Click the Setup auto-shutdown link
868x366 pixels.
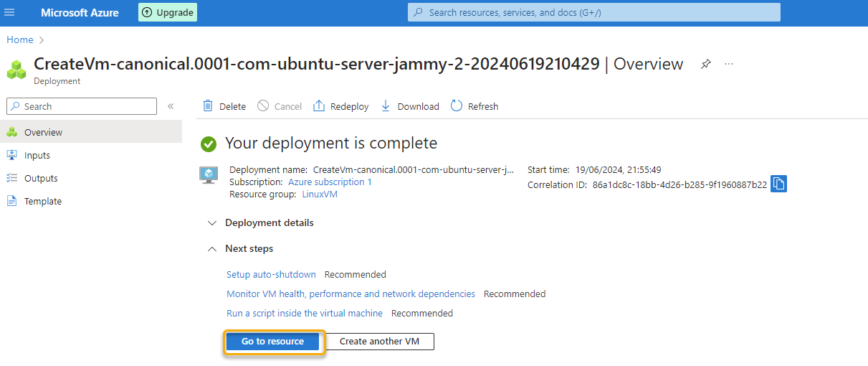[x=271, y=274]
